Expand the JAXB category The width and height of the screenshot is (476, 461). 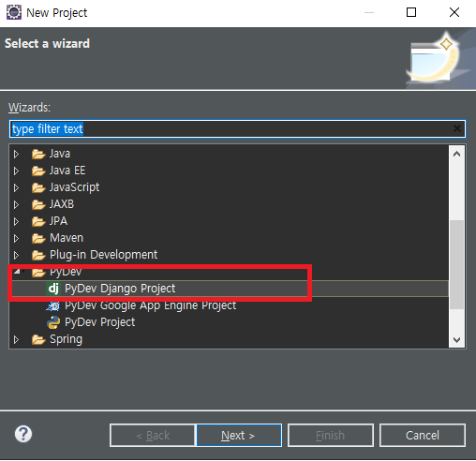click(x=16, y=204)
